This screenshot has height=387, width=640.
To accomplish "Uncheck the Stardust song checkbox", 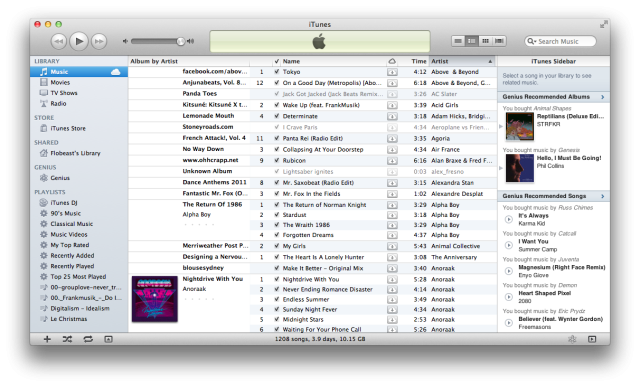I will [277, 215].
